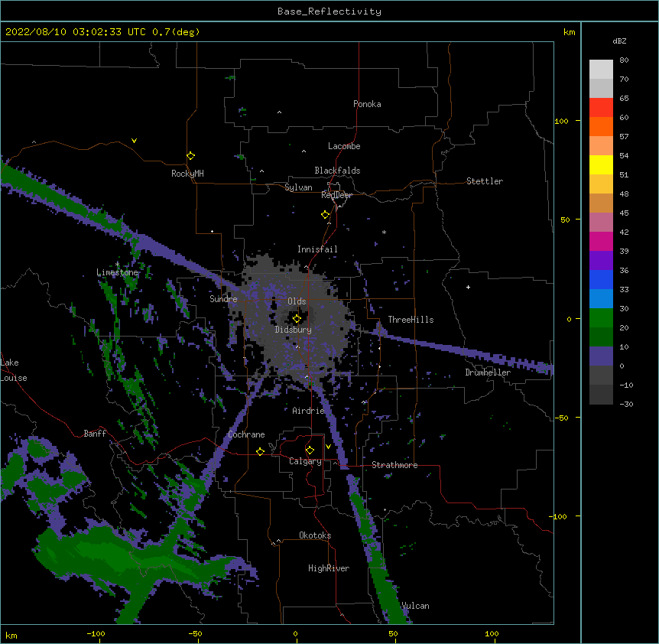The width and height of the screenshot is (659, 644).
Task: Click the yellow V marker northwest of RockyMH
Action: coord(134,141)
